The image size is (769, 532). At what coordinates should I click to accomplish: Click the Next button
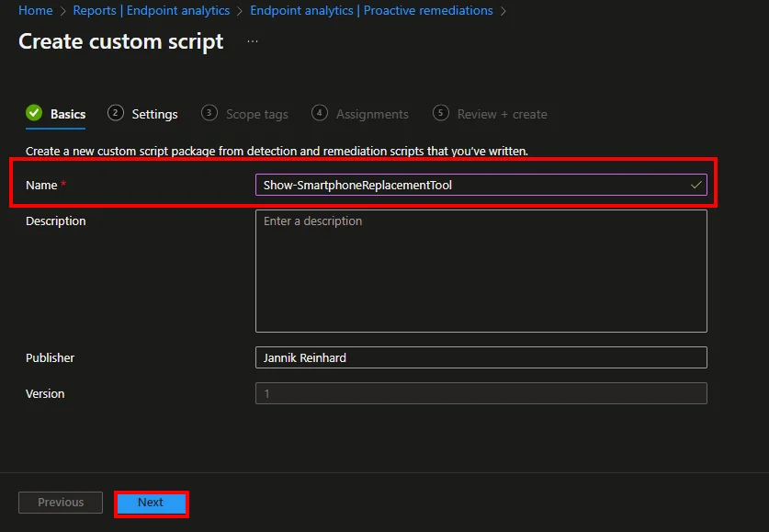151,503
